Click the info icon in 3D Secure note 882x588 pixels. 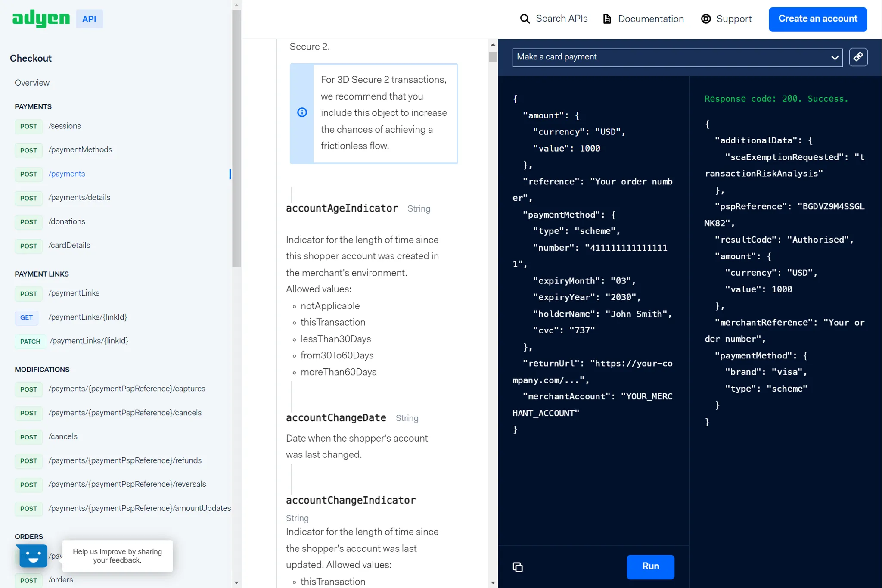302,112
